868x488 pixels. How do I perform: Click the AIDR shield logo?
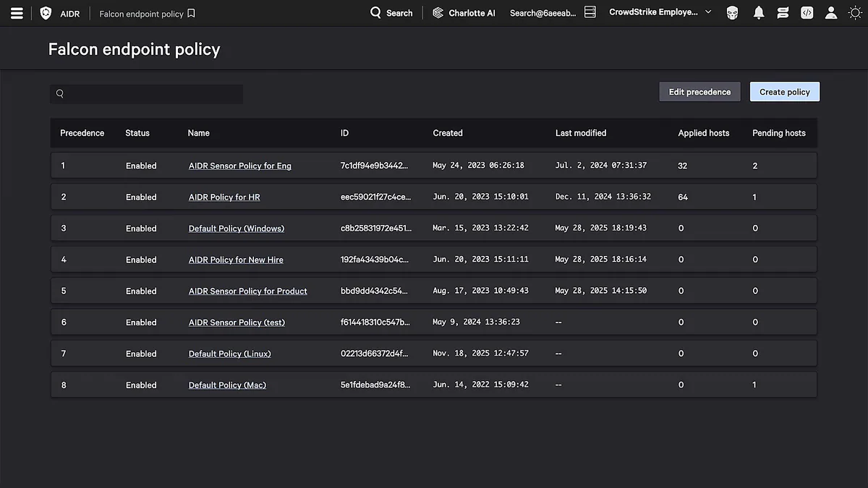point(46,12)
